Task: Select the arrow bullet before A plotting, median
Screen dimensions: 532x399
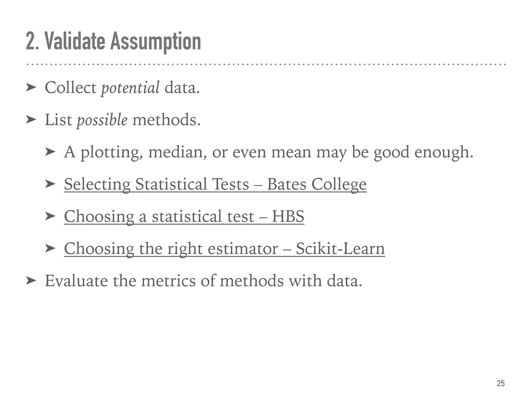Action: click(x=50, y=152)
